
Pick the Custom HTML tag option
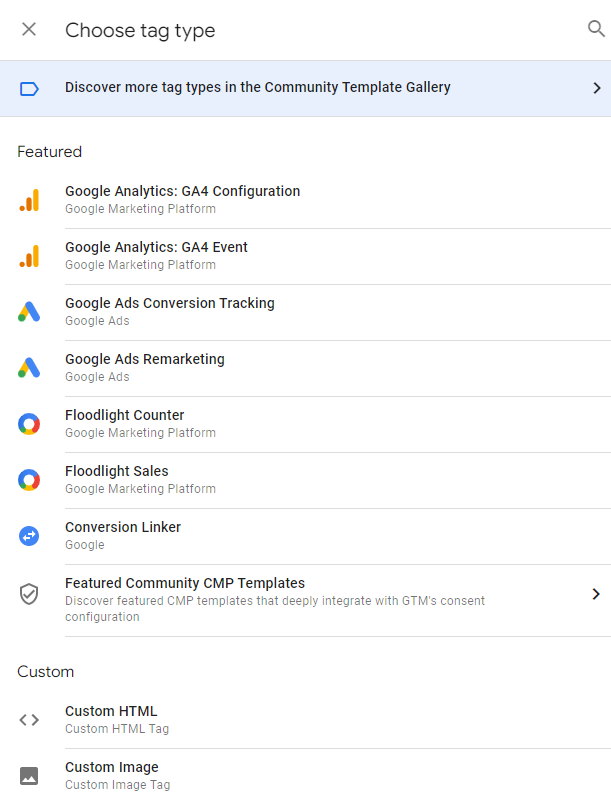[x=305, y=720]
